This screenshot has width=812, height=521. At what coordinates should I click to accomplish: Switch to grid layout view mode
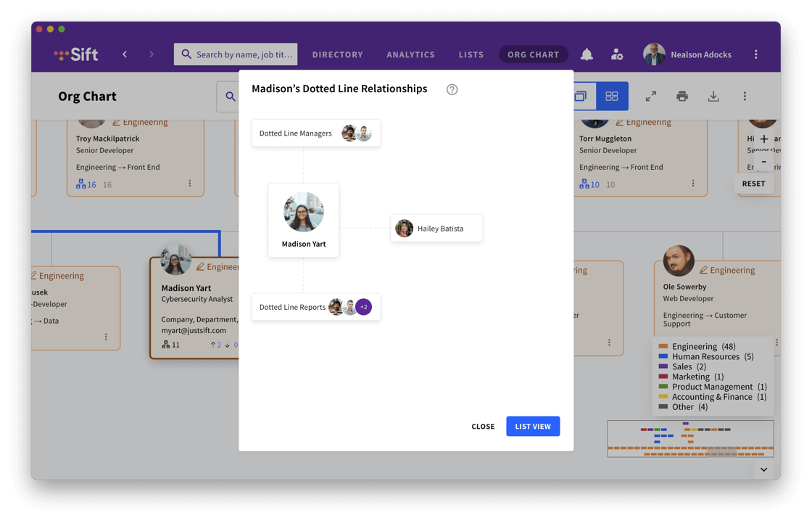(611, 95)
